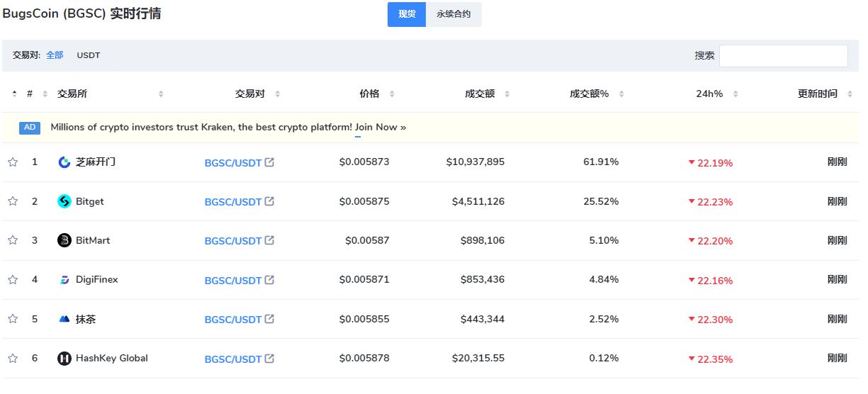Open the HashKey Global exchange name
The height and width of the screenshot is (394, 868).
point(112,358)
